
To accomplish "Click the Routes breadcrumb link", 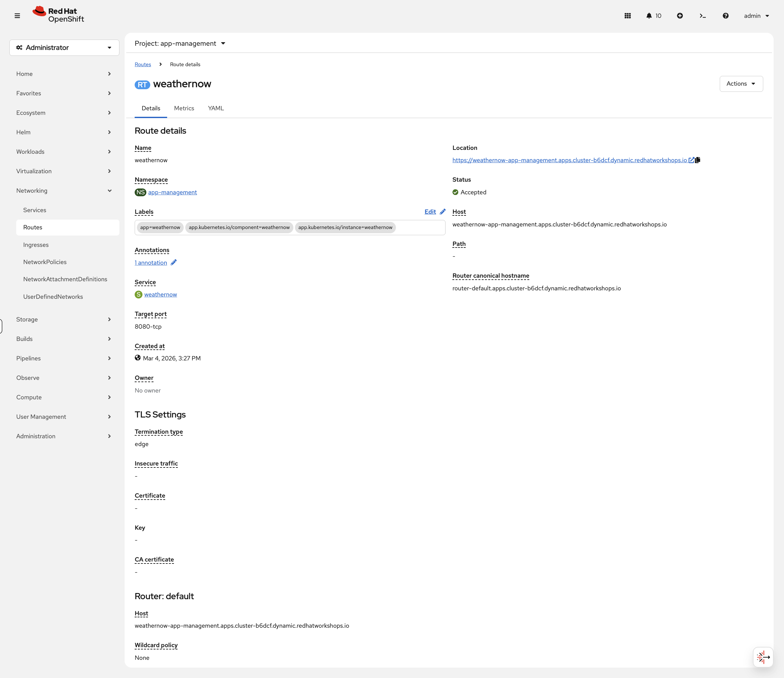I will click(143, 65).
